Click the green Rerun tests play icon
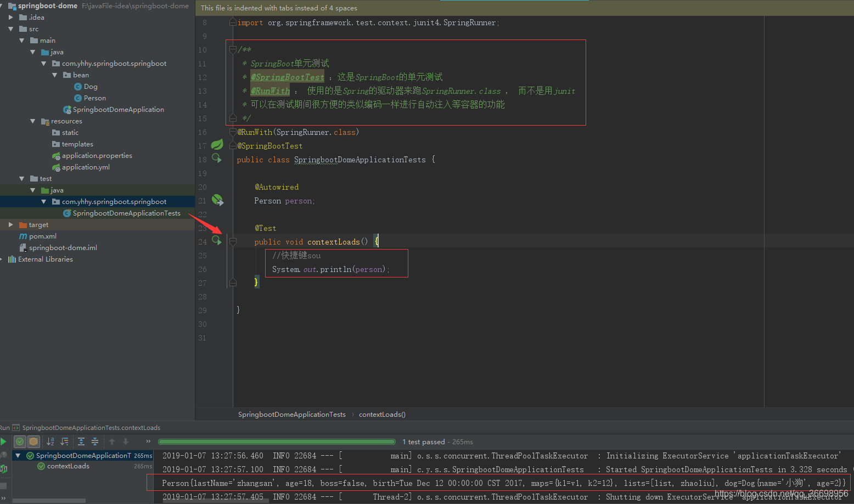854x504 pixels. pos(3,441)
